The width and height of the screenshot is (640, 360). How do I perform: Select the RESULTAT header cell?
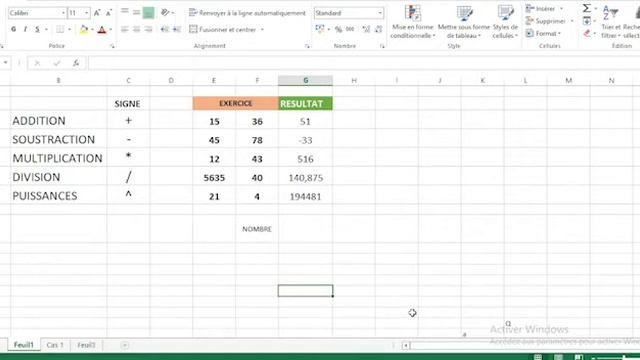coord(305,104)
